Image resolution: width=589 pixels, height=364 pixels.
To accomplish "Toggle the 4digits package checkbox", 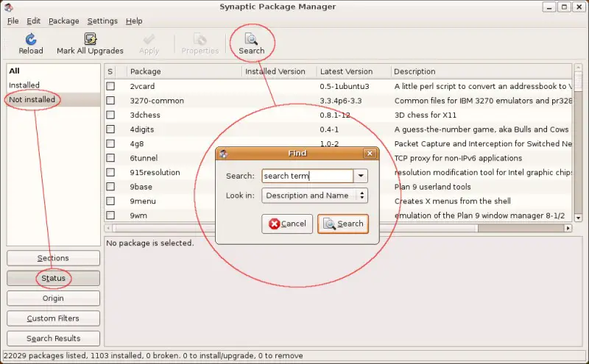I will (x=110, y=129).
